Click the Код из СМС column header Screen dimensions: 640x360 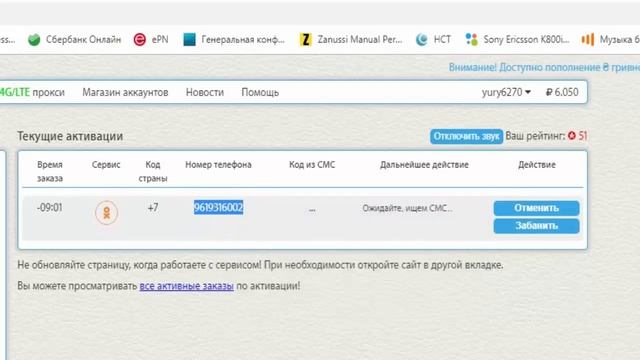(x=312, y=165)
